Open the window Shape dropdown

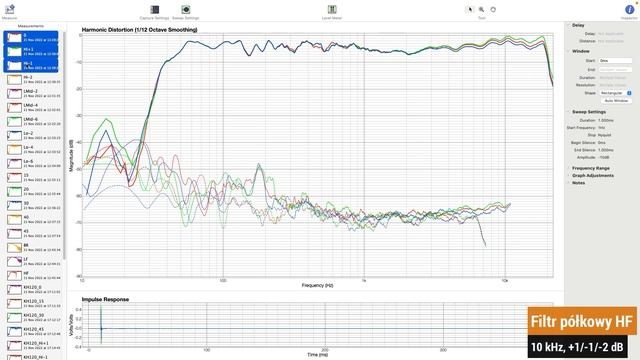click(615, 93)
